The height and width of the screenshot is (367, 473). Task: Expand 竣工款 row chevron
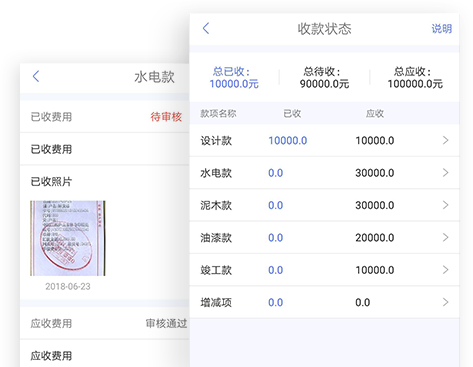[446, 270]
